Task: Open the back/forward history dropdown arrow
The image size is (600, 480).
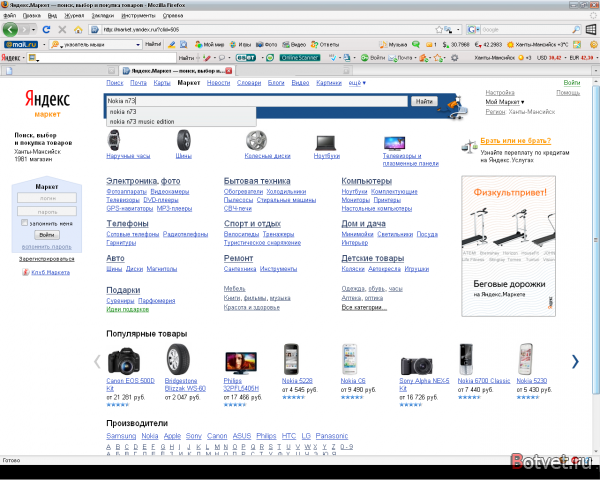Action: [34, 29]
